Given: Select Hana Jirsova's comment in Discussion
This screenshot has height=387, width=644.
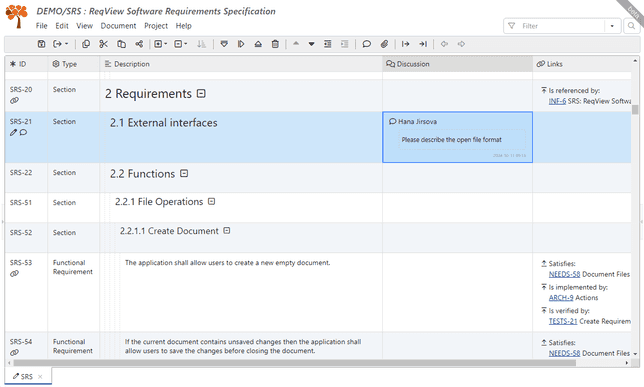Looking at the screenshot, I should click(458, 137).
